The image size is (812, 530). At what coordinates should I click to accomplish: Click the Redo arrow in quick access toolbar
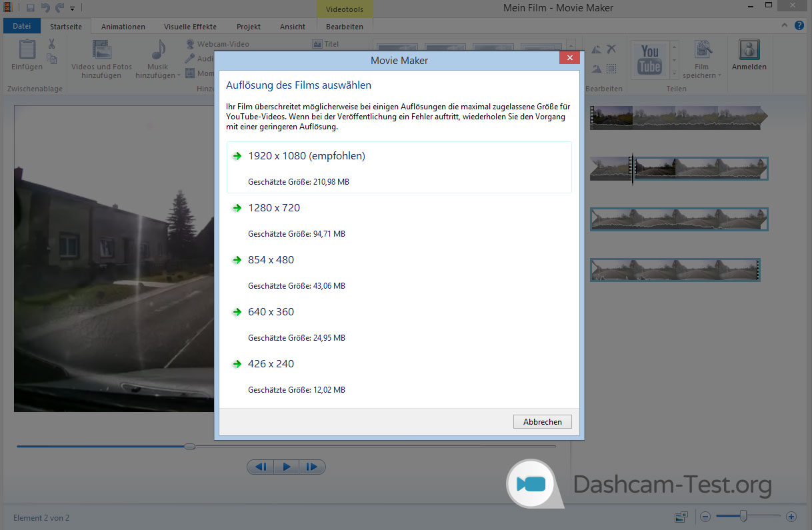(59, 8)
